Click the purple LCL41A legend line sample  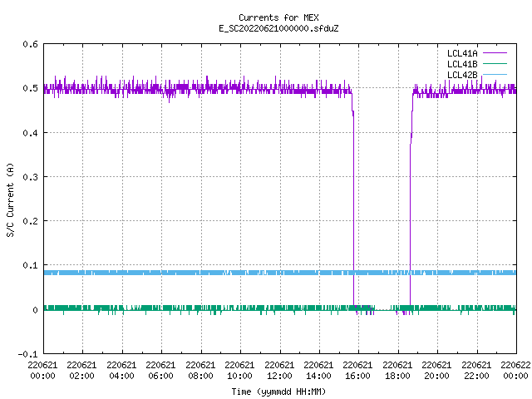[495, 53]
